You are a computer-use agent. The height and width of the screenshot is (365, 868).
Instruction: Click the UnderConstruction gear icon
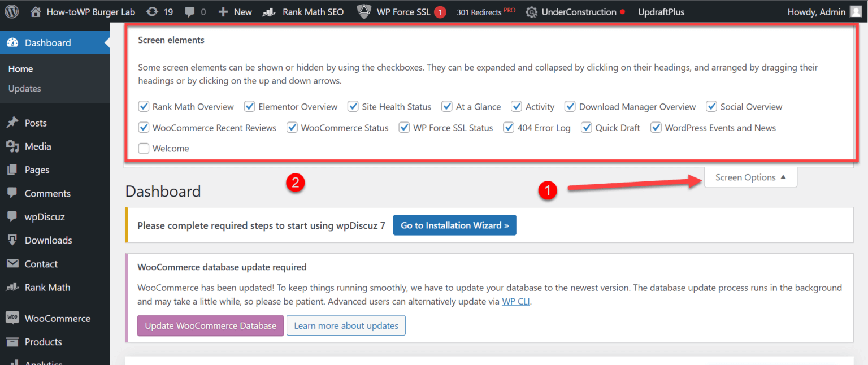(532, 11)
